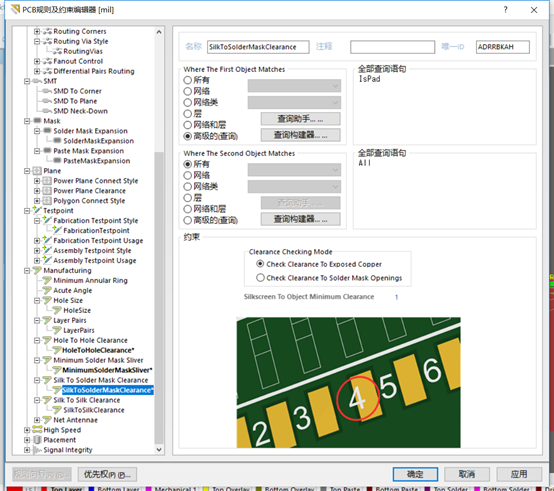The width and height of the screenshot is (554, 491).
Task: Collapse the Manufacturing tree node
Action: click(x=27, y=271)
